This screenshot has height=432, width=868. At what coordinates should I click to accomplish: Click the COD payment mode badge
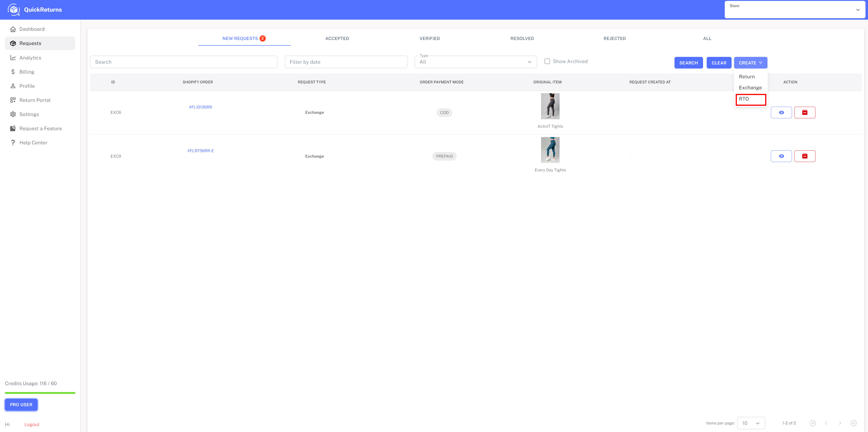[x=444, y=113]
